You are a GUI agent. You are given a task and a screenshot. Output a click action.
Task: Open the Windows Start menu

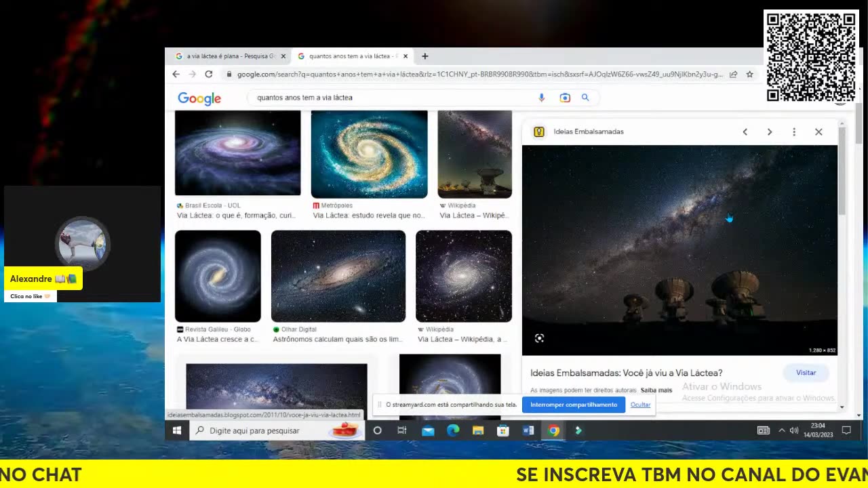(177, 430)
